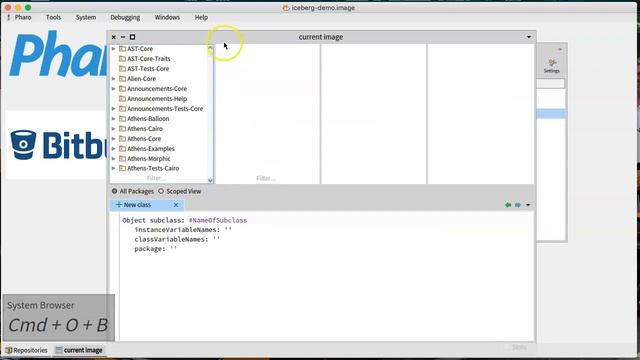This screenshot has height=360, width=640.
Task: Expand the Announcements-Core package
Action: [113, 89]
